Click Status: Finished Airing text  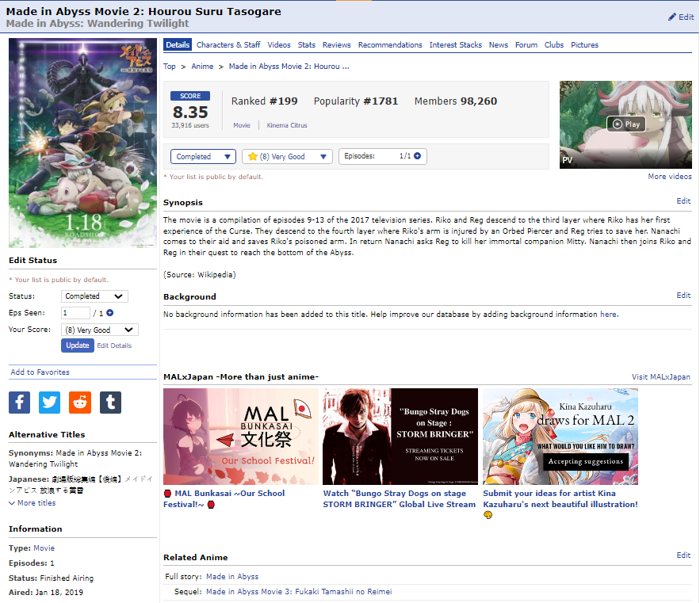[51, 578]
